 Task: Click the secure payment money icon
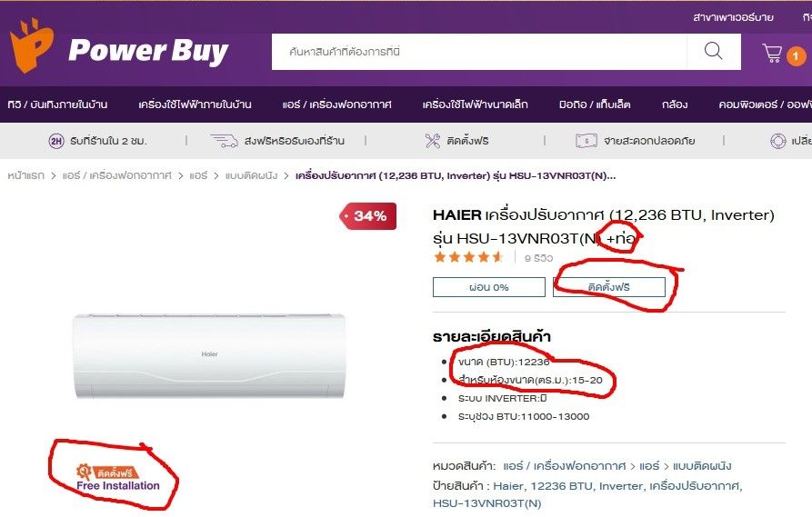(586, 141)
